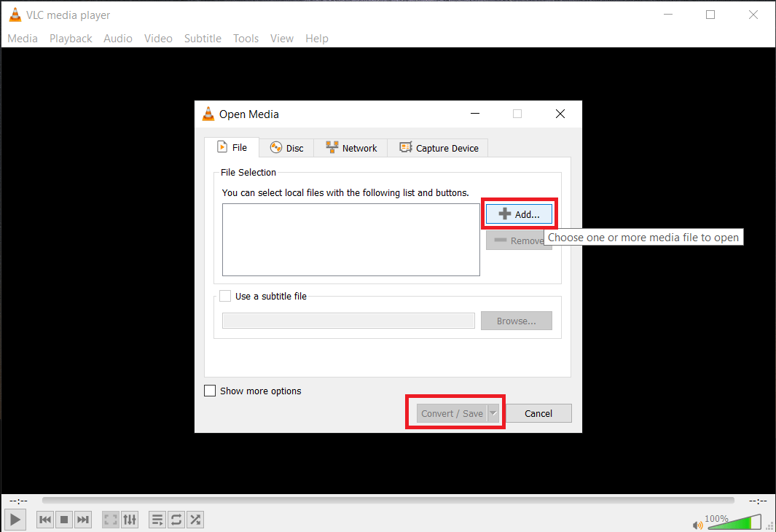Enable Show more options

click(x=210, y=391)
